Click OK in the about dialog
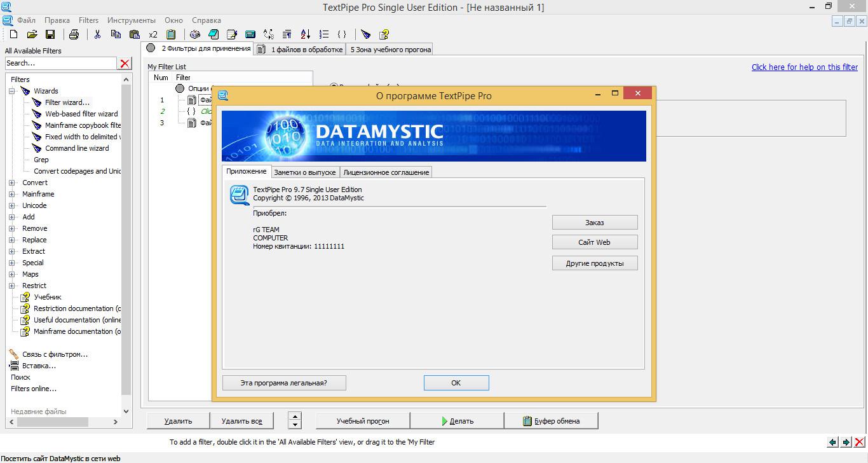The height and width of the screenshot is (463, 868). 456,383
